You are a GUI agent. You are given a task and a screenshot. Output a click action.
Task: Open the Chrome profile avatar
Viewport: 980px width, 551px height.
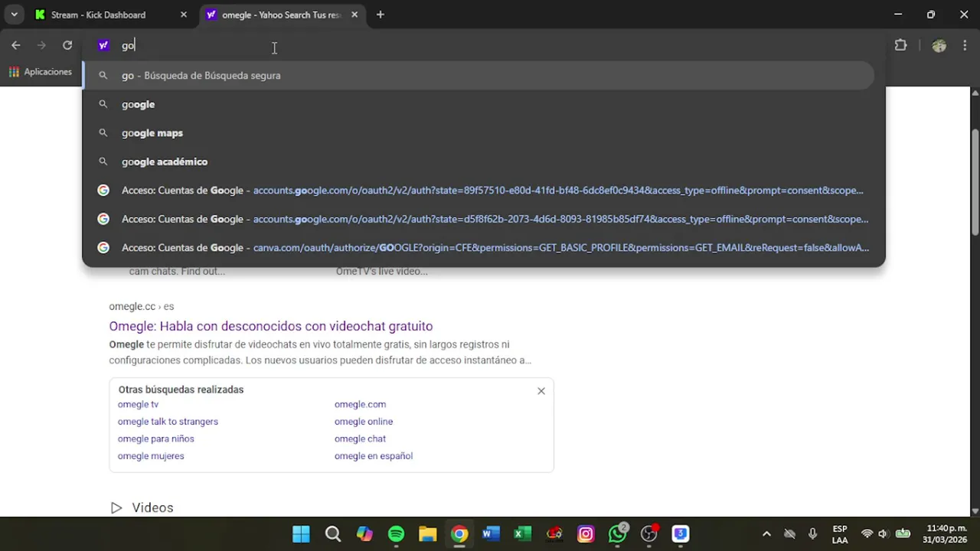[939, 45]
